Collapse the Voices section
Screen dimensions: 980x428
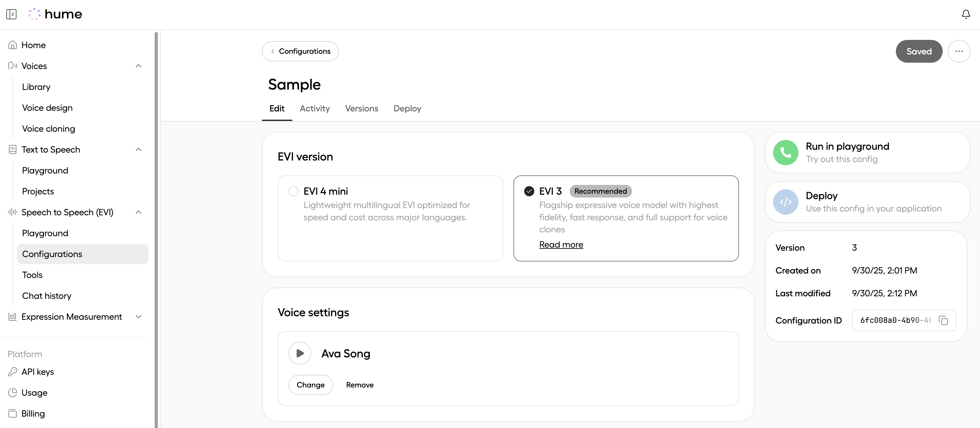pyautogui.click(x=139, y=66)
